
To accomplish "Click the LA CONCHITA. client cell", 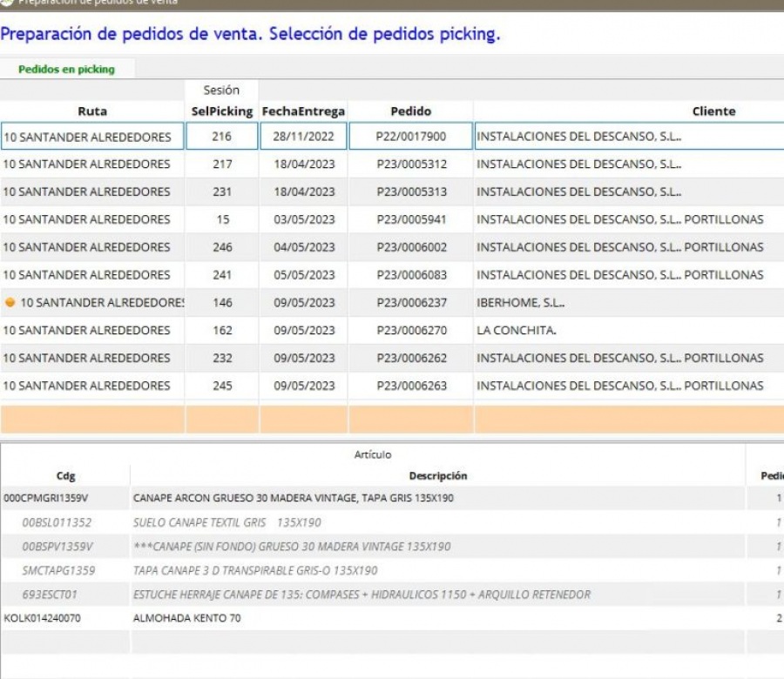I will click(x=517, y=331).
